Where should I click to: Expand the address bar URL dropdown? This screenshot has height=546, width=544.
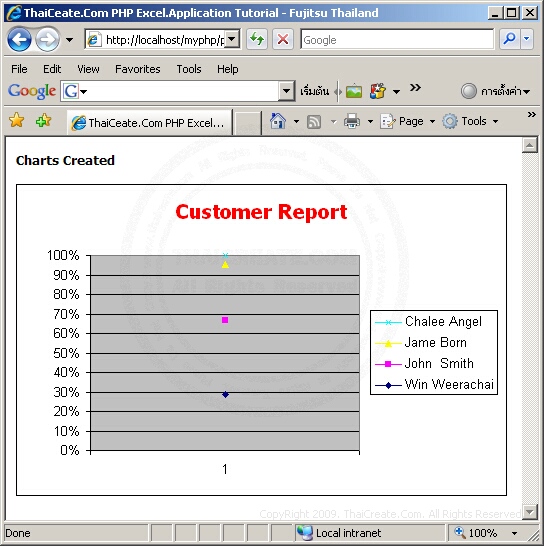tap(232, 39)
